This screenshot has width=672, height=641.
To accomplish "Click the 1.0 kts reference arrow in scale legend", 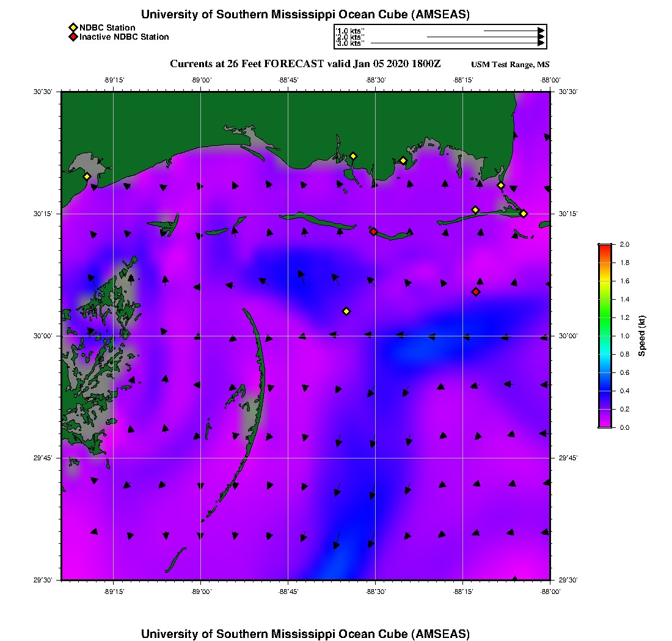I will point(513,31).
